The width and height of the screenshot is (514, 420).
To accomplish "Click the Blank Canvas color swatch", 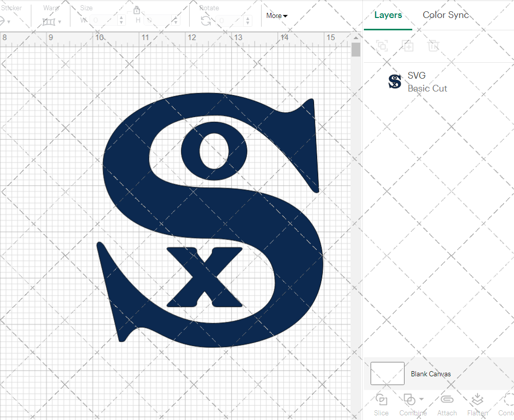I will pos(387,374).
